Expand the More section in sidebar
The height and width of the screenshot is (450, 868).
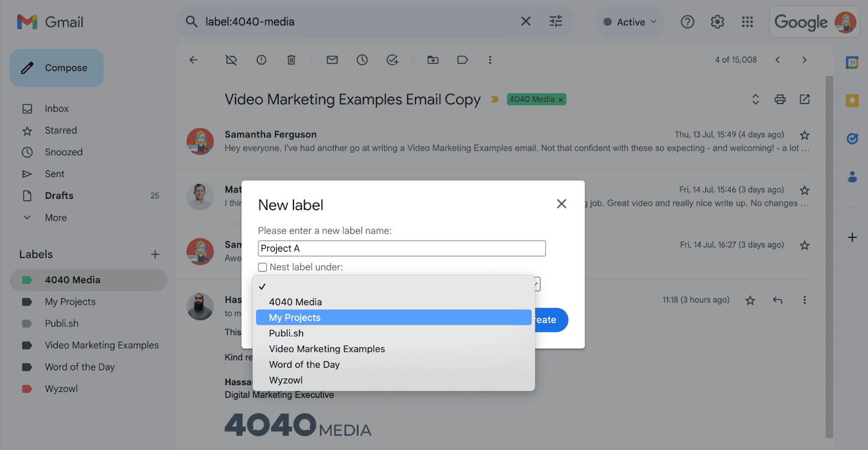tap(55, 217)
